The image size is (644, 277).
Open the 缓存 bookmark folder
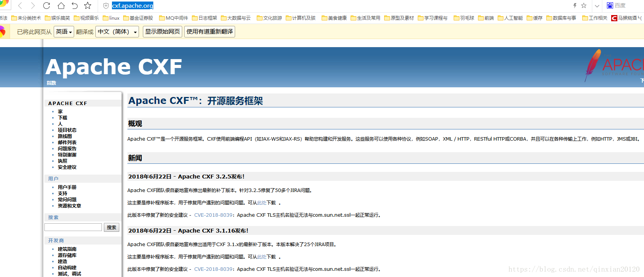click(x=535, y=18)
